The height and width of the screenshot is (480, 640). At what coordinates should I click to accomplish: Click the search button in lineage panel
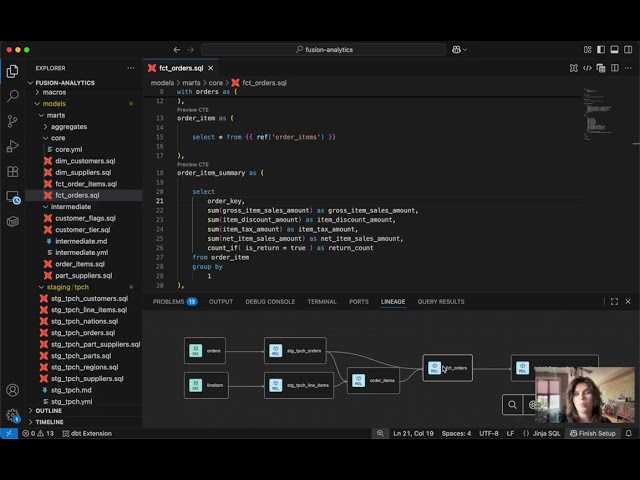[x=512, y=404]
